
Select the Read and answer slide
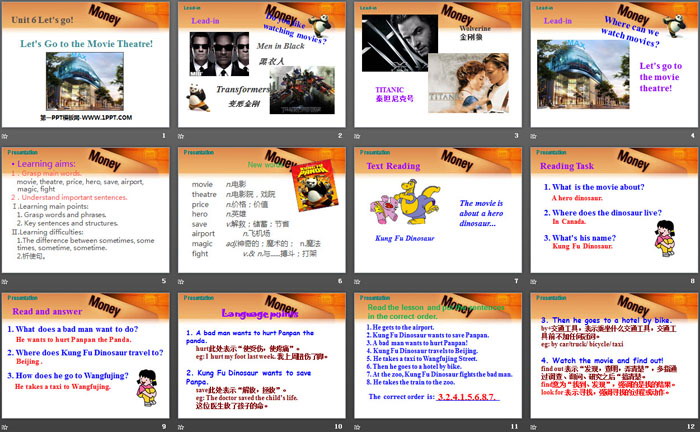(x=85, y=356)
